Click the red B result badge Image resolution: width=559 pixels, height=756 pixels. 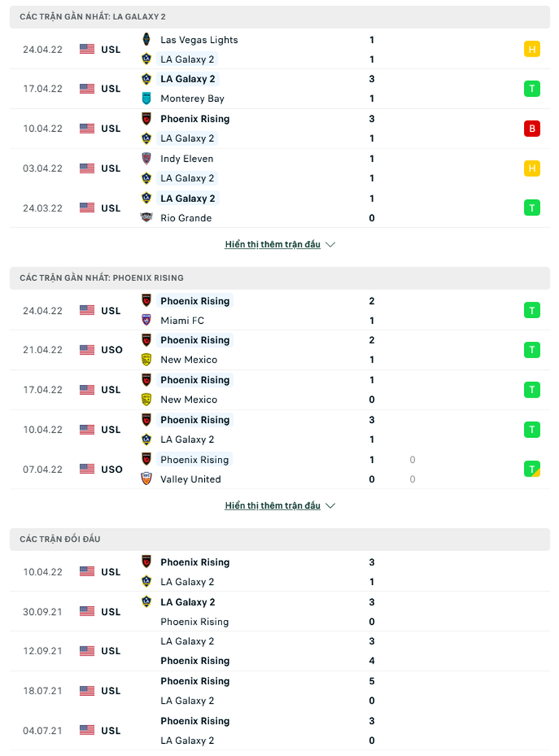click(532, 128)
